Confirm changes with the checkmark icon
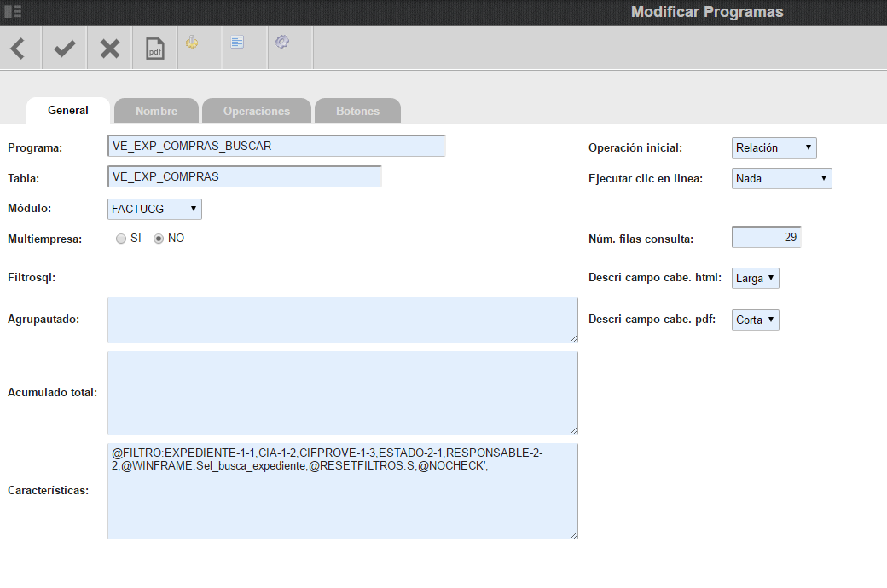 tap(65, 49)
